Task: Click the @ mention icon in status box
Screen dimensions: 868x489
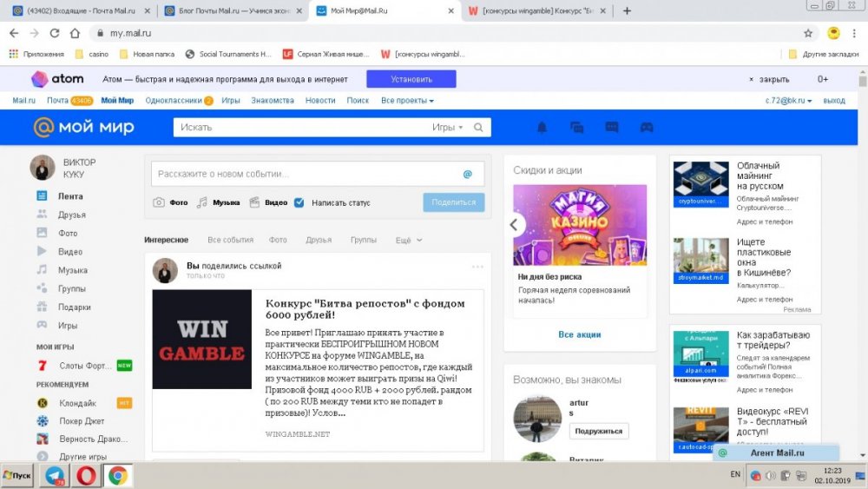Action: 467,174
